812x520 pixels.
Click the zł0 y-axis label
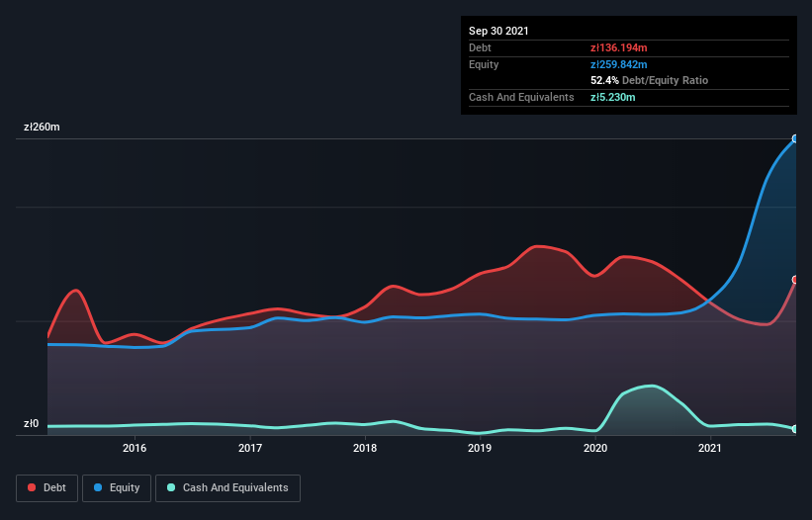click(31, 424)
